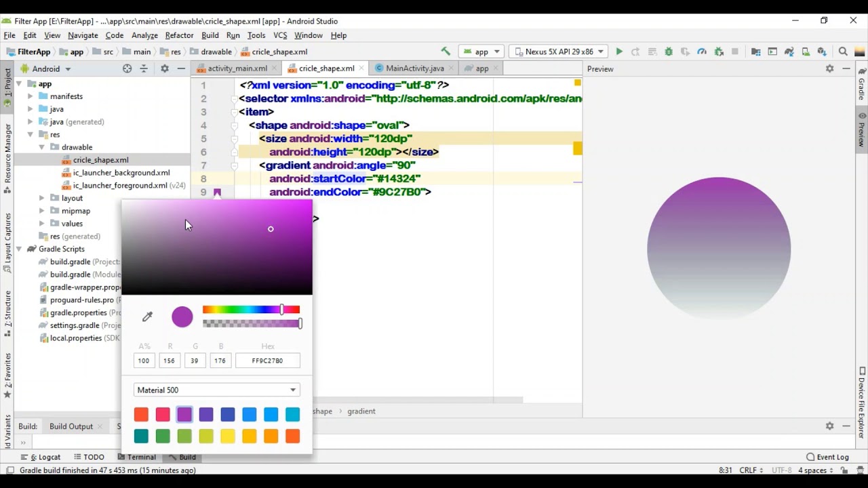Open Preview panel settings gear
Image resolution: width=868 pixels, height=488 pixels.
829,68
